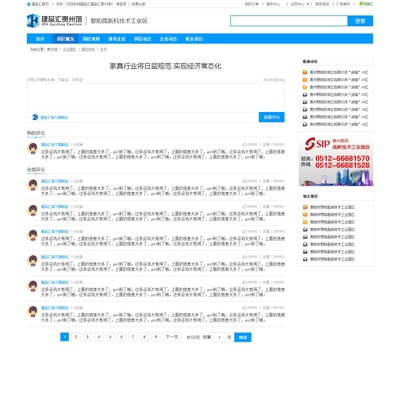Click the 请登录 link in top bar
400x400 pixels.
point(121,4)
